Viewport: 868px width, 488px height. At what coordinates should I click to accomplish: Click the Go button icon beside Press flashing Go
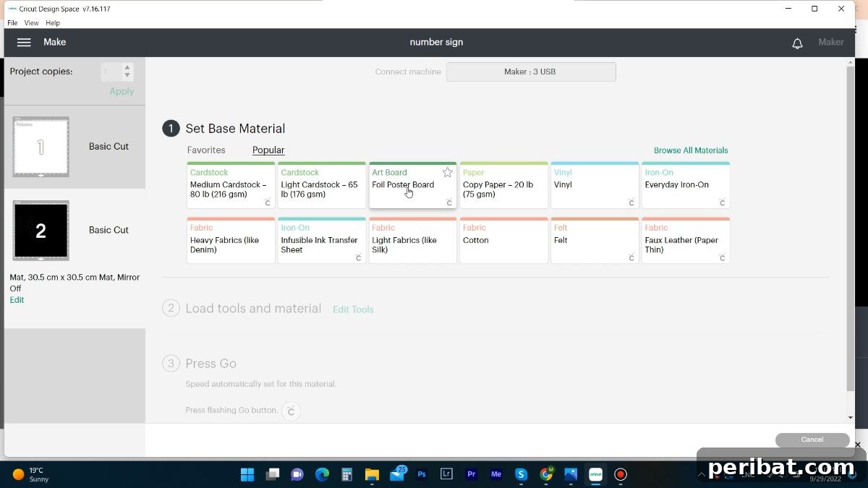tap(291, 411)
